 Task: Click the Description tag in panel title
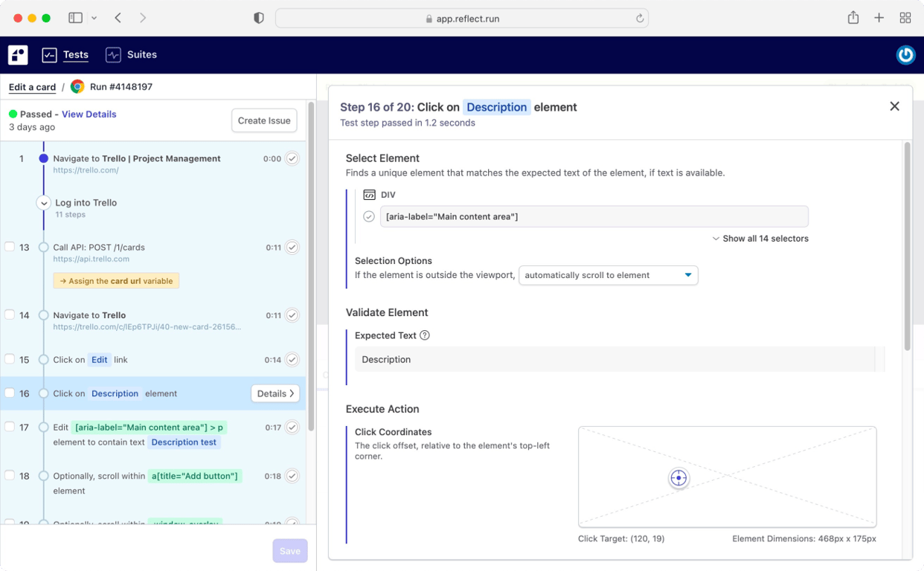(x=496, y=107)
